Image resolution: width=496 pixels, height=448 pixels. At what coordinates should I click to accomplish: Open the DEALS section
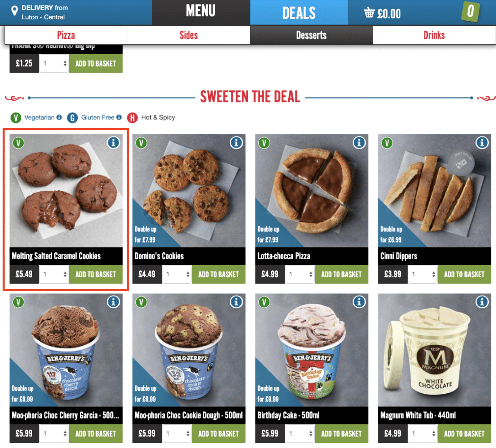tap(299, 12)
